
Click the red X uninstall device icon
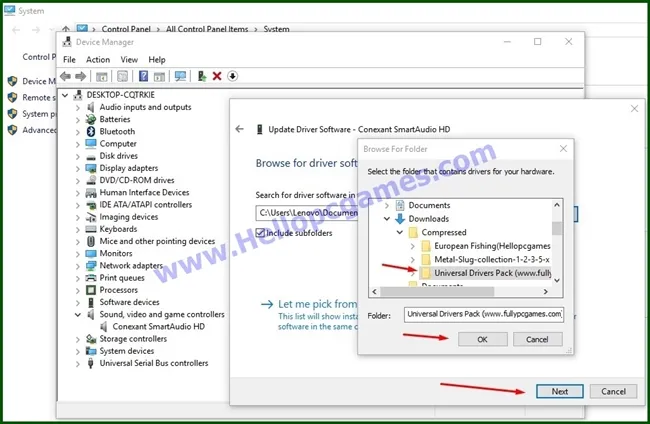(x=217, y=76)
